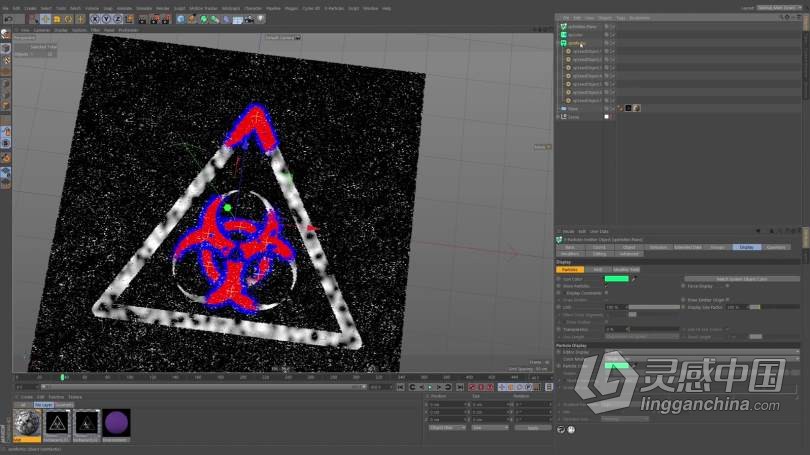Select the Live Selection tool
The image size is (810, 455).
34,19
